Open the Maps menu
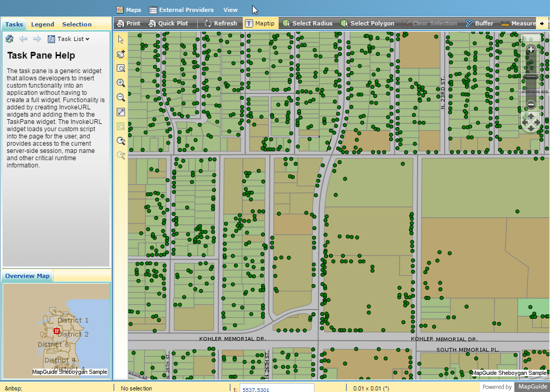550x392 pixels. point(129,10)
